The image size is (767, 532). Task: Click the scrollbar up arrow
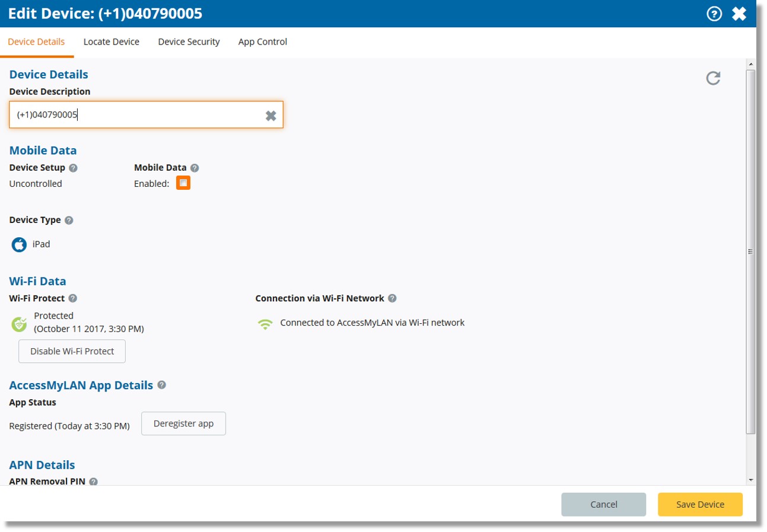750,63
